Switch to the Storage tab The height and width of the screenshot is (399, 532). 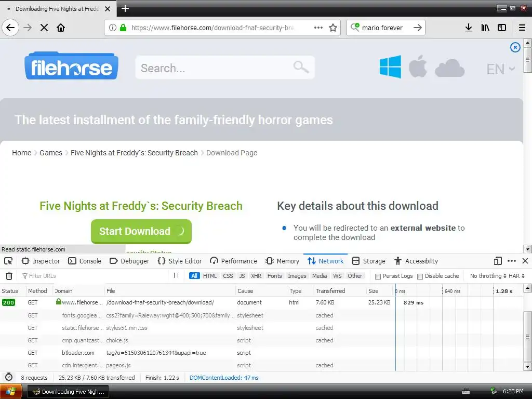pyautogui.click(x=369, y=261)
